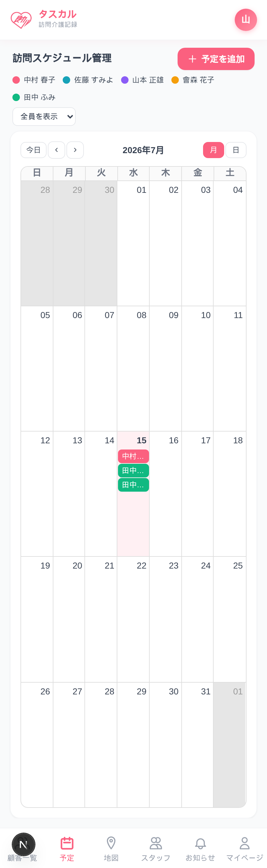
Task: Open the first green 田中 event
Action: click(133, 471)
